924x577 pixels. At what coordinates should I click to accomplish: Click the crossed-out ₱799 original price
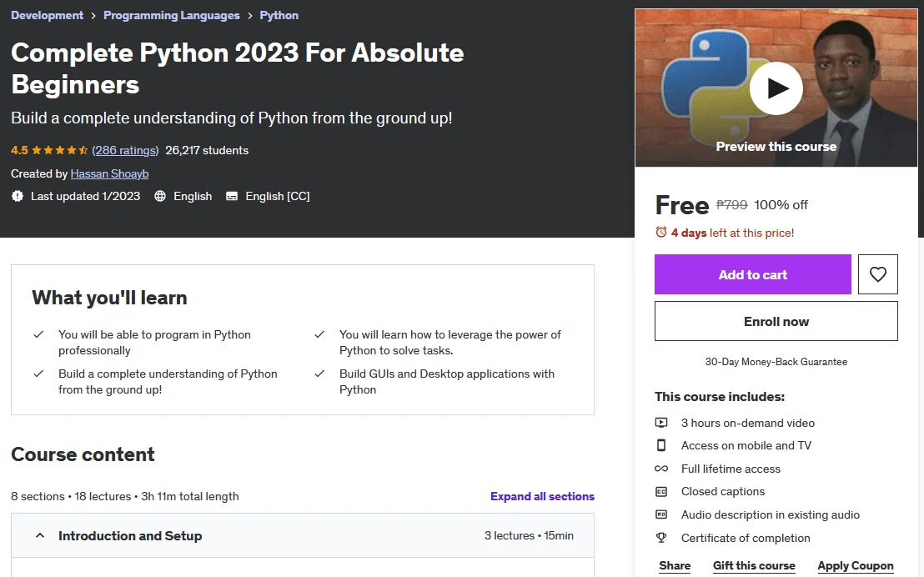731,204
